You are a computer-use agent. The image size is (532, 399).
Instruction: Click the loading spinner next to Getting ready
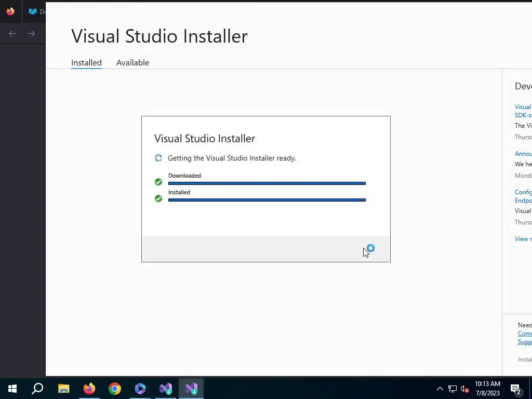click(x=158, y=158)
